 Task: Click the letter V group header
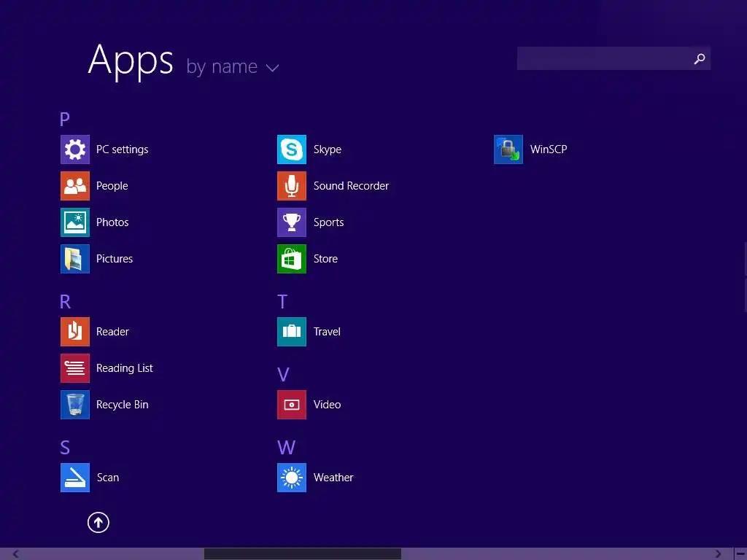(x=283, y=375)
